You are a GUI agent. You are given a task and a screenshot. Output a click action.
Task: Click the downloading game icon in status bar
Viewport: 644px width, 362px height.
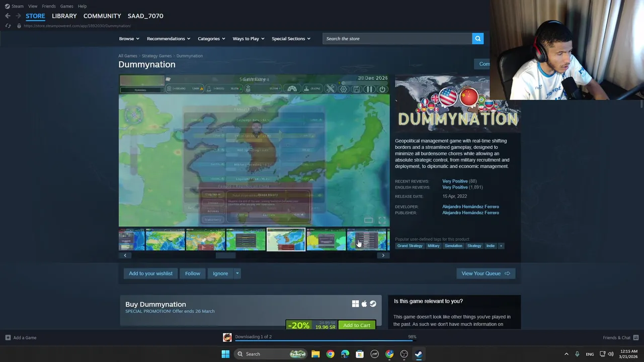click(227, 337)
